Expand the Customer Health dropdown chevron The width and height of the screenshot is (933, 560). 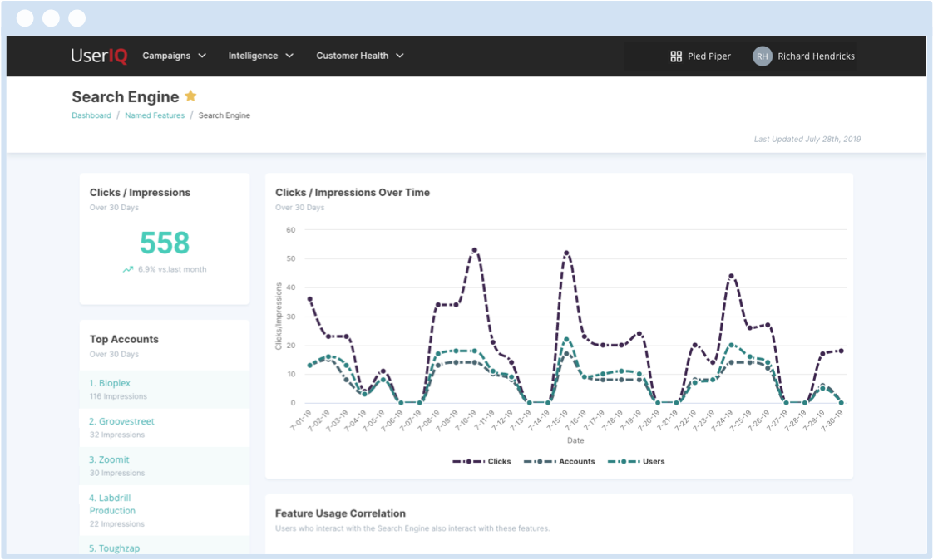point(400,56)
